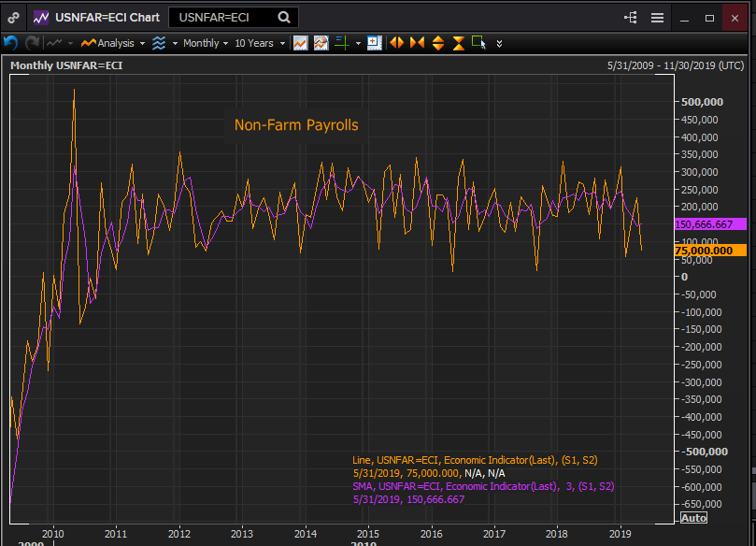Click the compress vertically icon

pos(458,43)
